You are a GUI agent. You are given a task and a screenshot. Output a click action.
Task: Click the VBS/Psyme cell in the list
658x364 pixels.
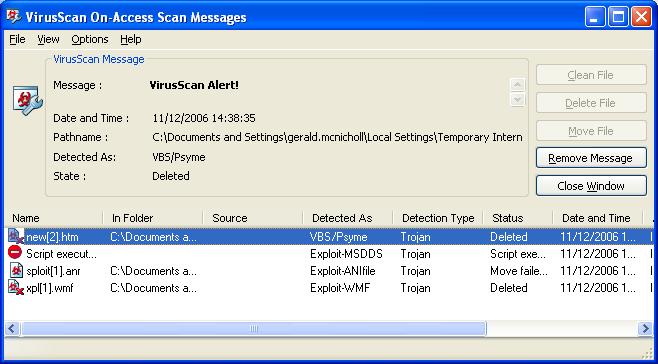pyautogui.click(x=338, y=237)
